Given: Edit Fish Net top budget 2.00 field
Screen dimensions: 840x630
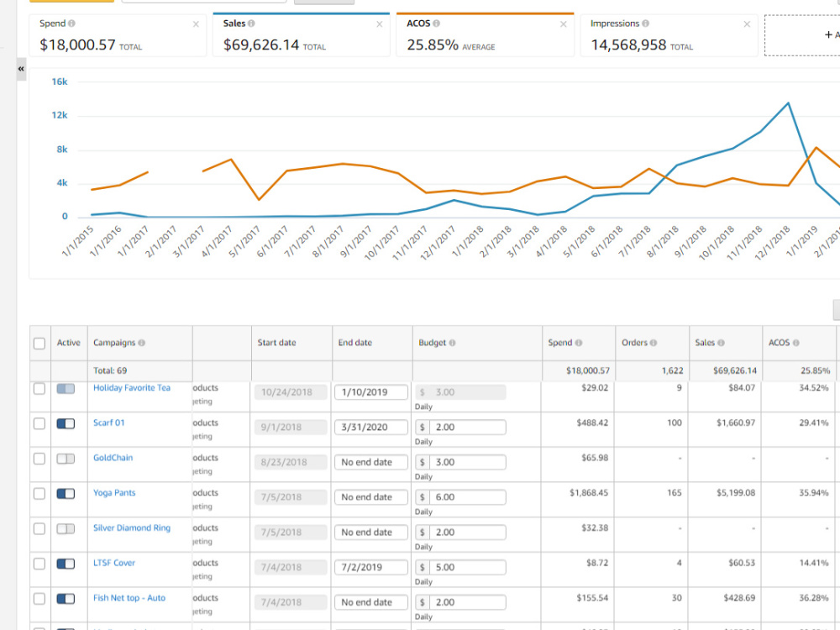Looking at the screenshot, I should coord(467,602).
